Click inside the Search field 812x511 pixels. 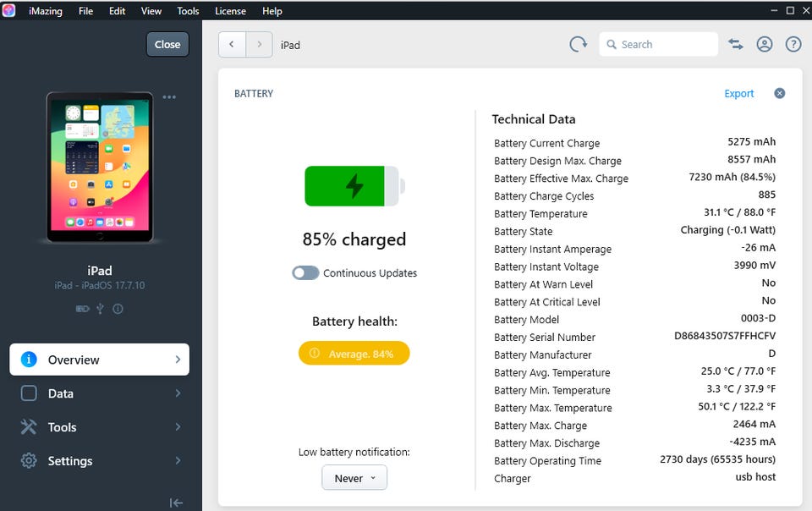658,45
